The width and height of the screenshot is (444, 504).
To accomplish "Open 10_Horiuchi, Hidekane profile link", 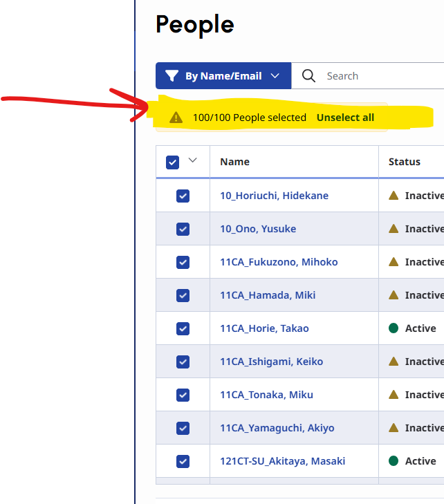I will tap(275, 196).
